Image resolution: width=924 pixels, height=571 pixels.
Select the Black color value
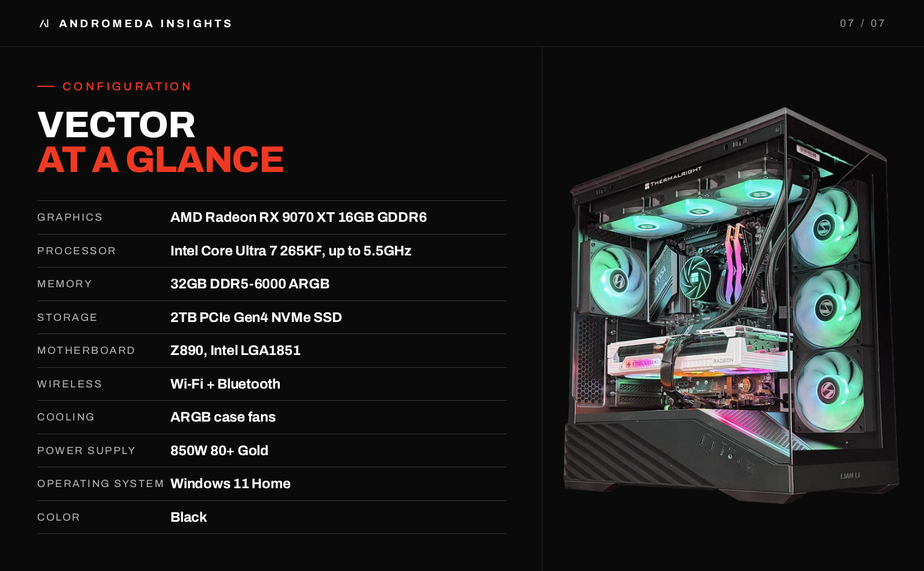188,517
